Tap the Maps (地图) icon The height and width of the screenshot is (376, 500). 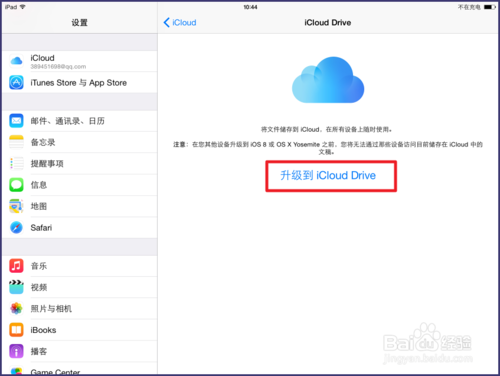tap(16, 206)
